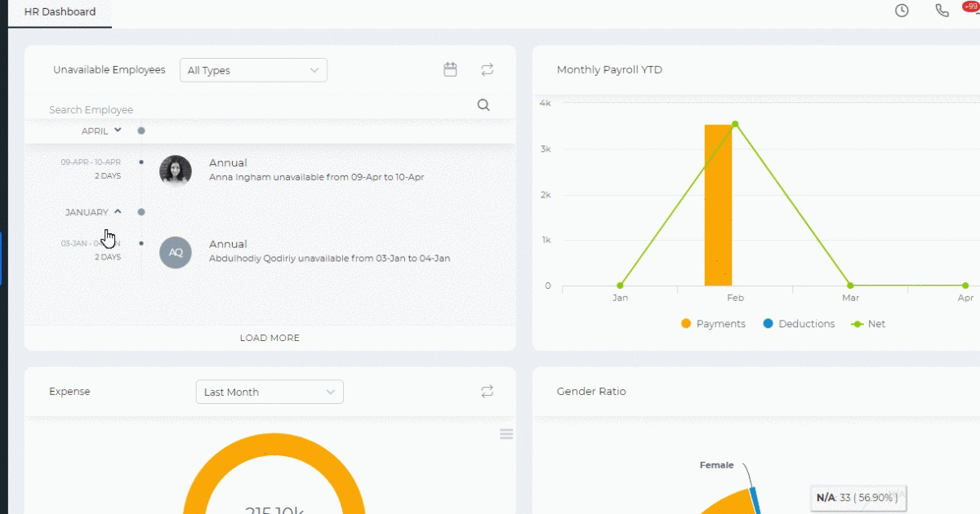Screen dimensions: 980x514
Task: Open the Expense chart hamburger menu
Action: pyautogui.click(x=506, y=434)
